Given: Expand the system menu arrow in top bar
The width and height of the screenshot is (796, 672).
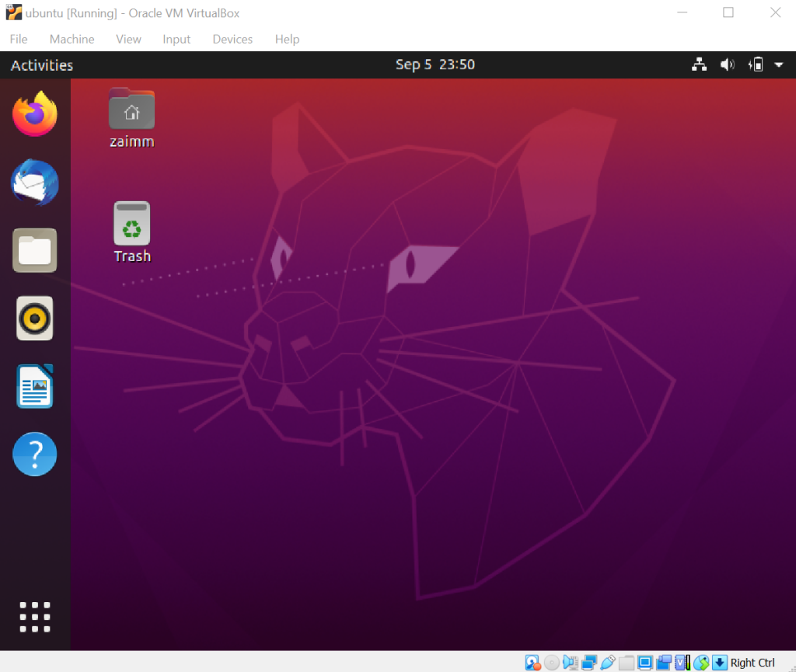Looking at the screenshot, I should click(779, 65).
